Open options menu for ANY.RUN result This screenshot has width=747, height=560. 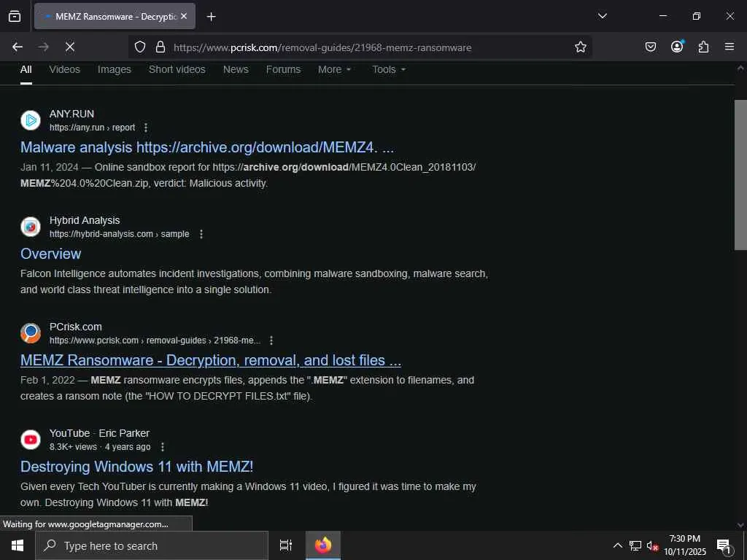[146, 128]
